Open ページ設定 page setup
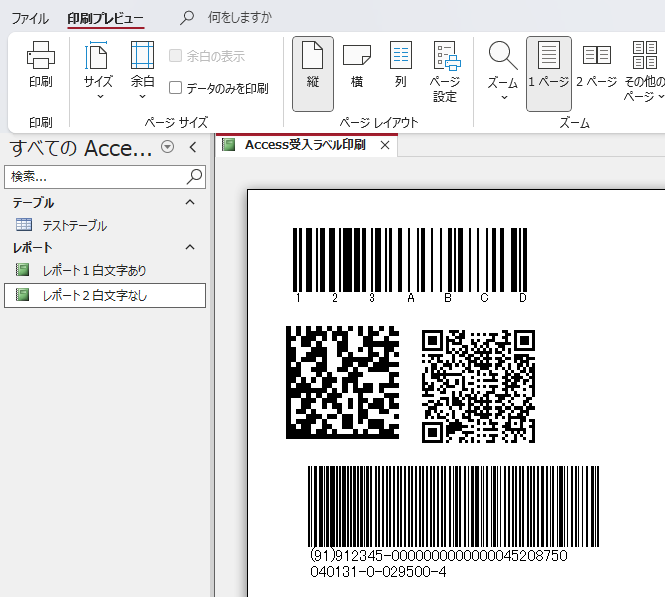Screen dimensions: 665x597 445,72
